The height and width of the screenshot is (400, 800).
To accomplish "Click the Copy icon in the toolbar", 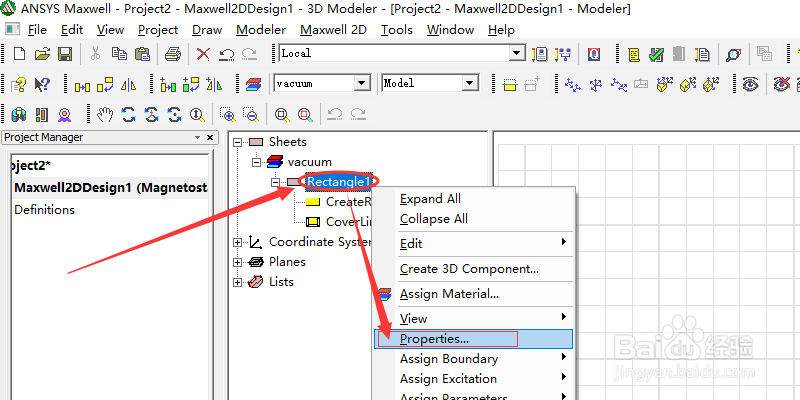I will pyautogui.click(x=119, y=54).
